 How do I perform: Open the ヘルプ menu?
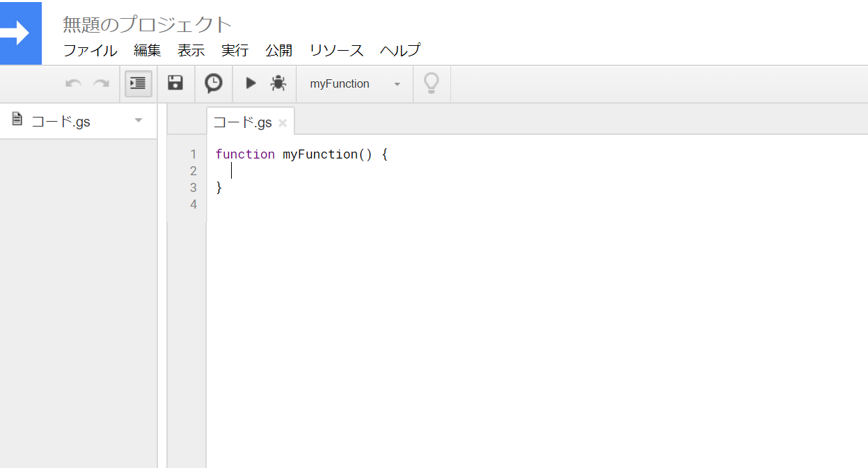coord(400,50)
